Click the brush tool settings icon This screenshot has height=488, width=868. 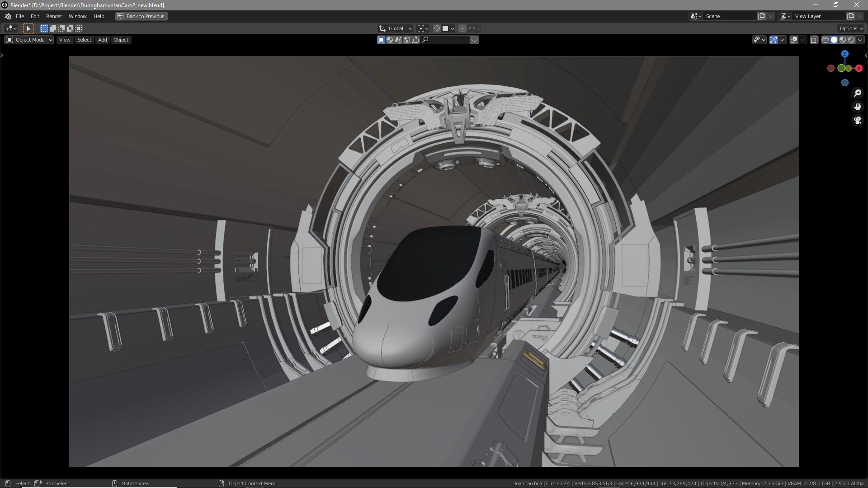coord(415,40)
